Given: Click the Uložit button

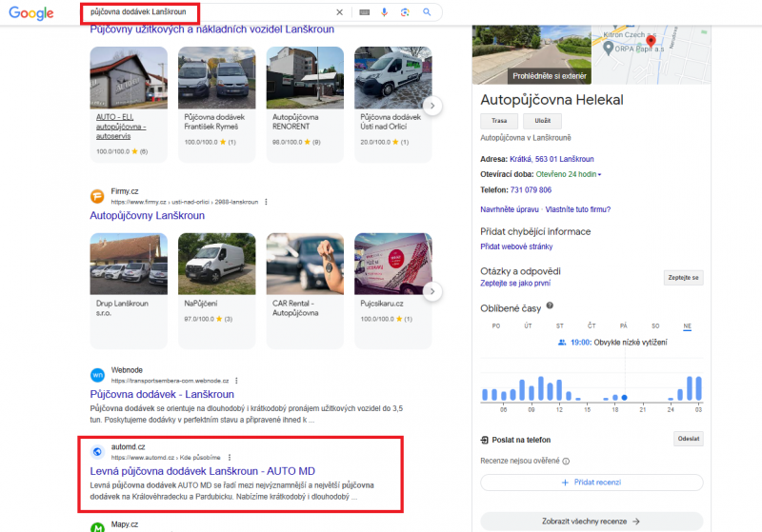Looking at the screenshot, I should pos(542,121).
